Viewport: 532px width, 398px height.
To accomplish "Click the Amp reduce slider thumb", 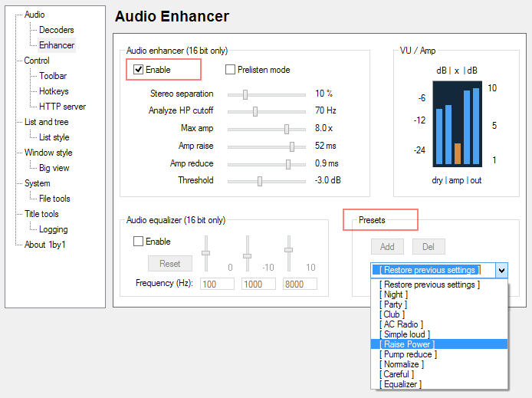I will point(288,164).
